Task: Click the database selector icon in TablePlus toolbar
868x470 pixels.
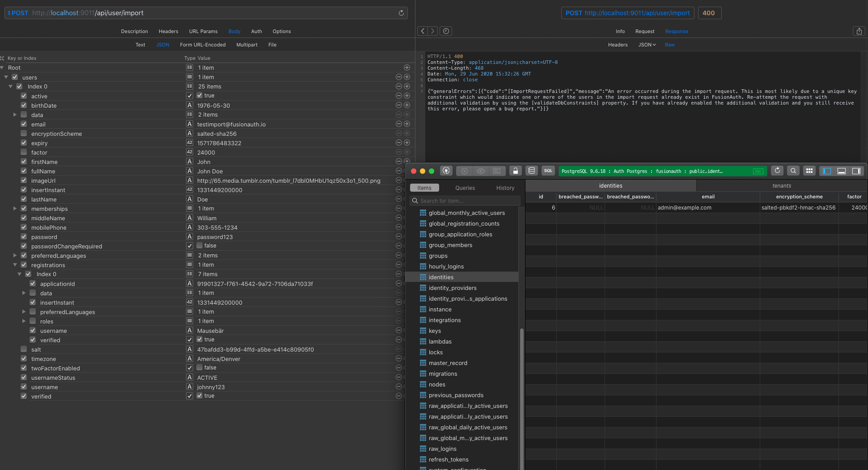Action: click(532, 171)
